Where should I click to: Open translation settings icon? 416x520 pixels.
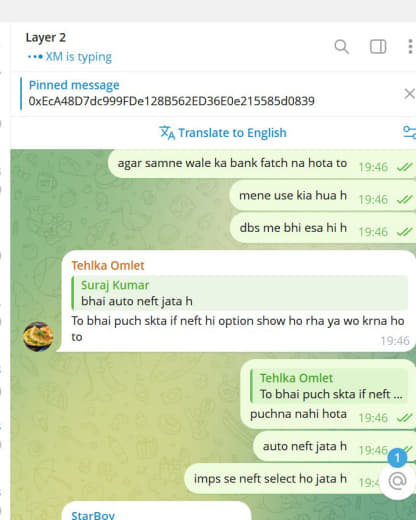tap(409, 132)
